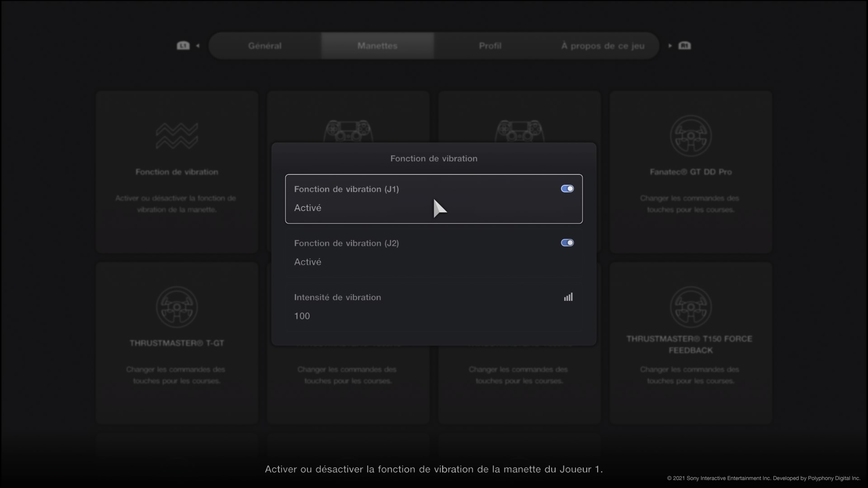868x488 pixels.
Task: Switch to the Profil tab
Action: pyautogui.click(x=490, y=46)
